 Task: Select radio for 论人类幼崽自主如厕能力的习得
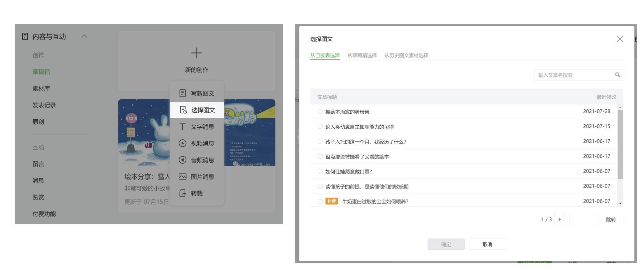tap(320, 126)
